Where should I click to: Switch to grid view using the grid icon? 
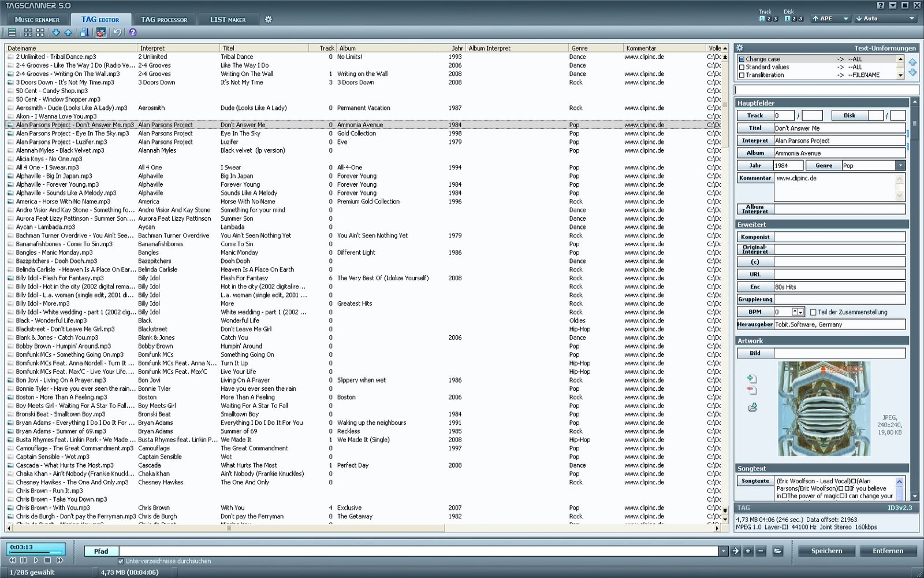point(27,32)
